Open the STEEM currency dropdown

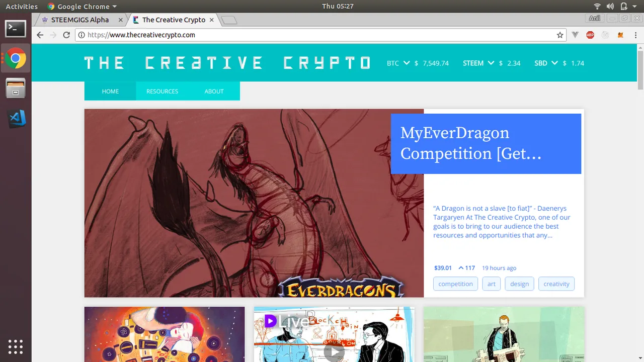pos(491,63)
